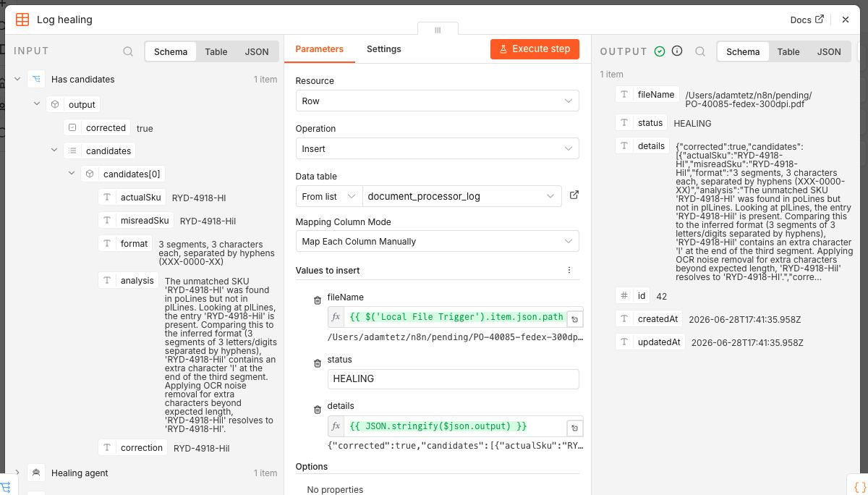Select the misreadSku field pill
The image size is (868, 495).
pyautogui.click(x=136, y=220)
